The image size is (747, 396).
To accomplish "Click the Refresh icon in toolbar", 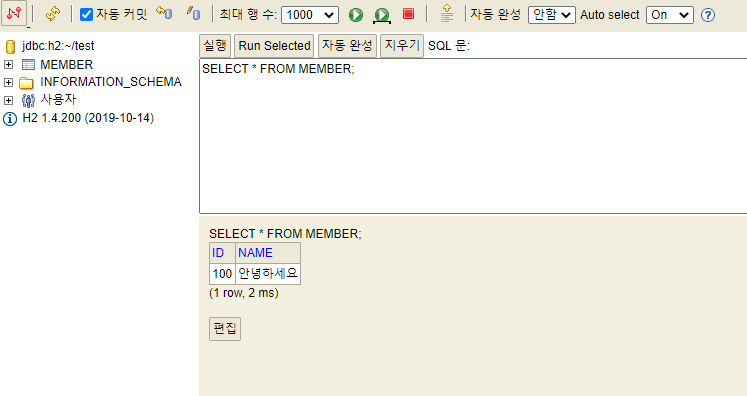I will pos(52,14).
